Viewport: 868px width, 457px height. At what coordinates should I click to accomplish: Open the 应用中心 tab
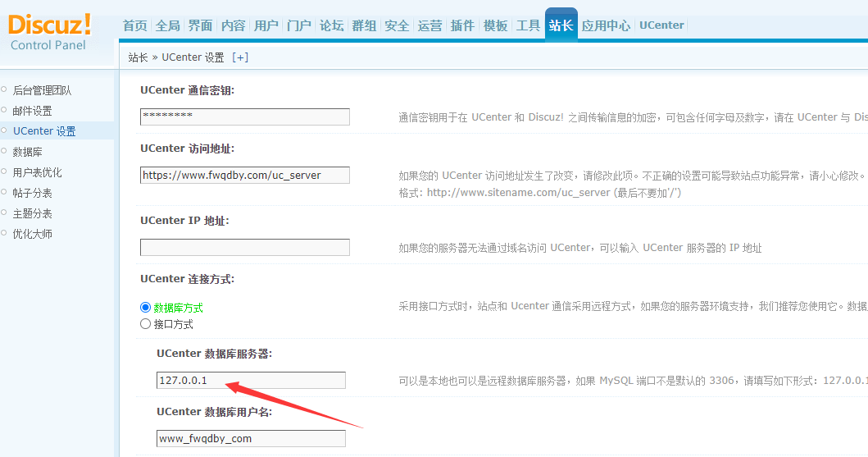point(606,25)
